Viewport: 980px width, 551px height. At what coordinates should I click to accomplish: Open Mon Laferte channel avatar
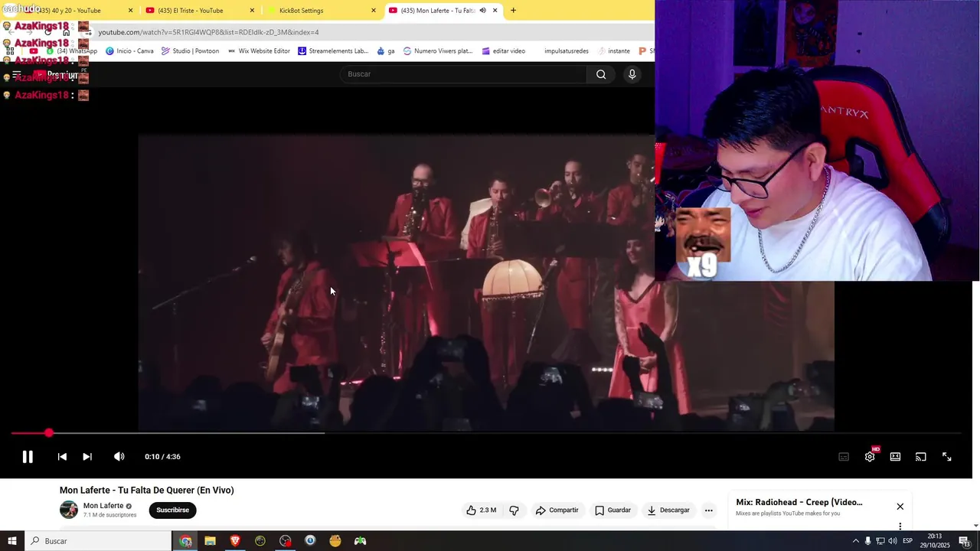pyautogui.click(x=69, y=510)
